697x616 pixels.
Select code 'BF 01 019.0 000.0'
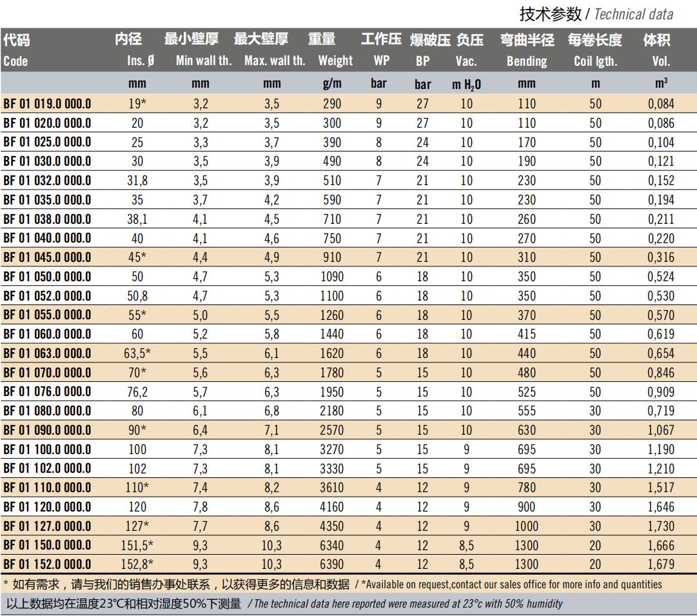click(x=47, y=104)
